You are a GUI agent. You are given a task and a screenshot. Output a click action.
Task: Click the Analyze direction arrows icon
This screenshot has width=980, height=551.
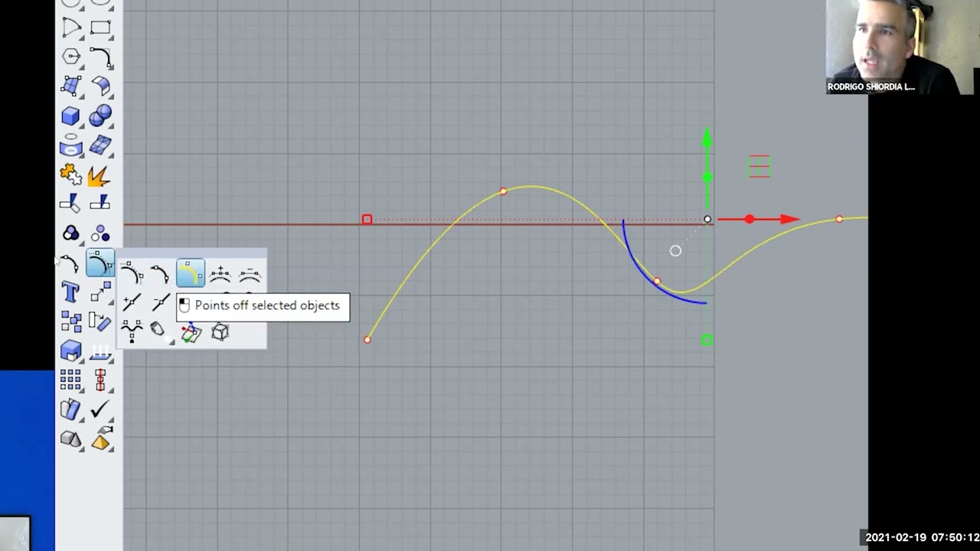click(100, 350)
